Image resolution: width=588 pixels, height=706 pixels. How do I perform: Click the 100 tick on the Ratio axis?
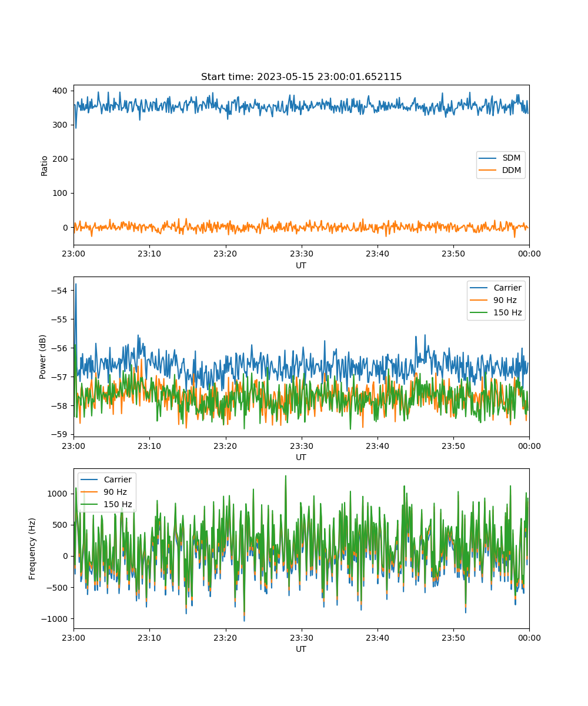pyautogui.click(x=62, y=193)
